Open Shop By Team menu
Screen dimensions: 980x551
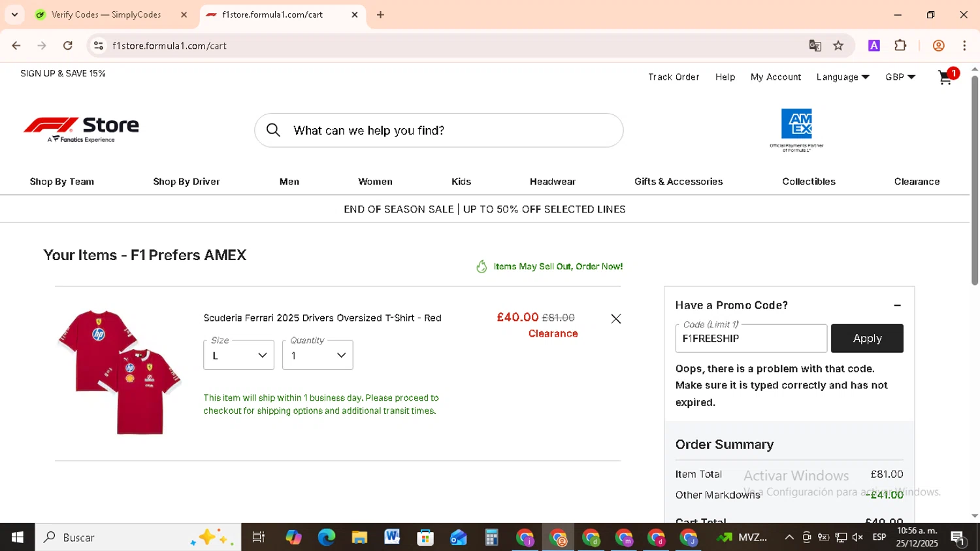click(62, 182)
